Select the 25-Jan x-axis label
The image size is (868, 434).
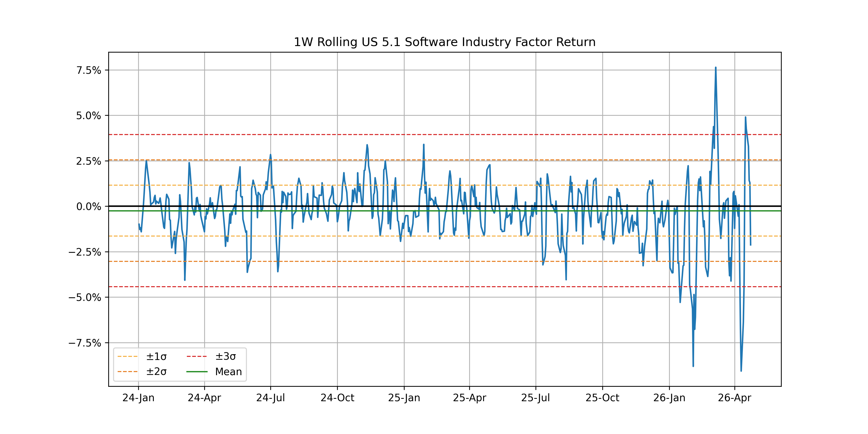coord(404,398)
